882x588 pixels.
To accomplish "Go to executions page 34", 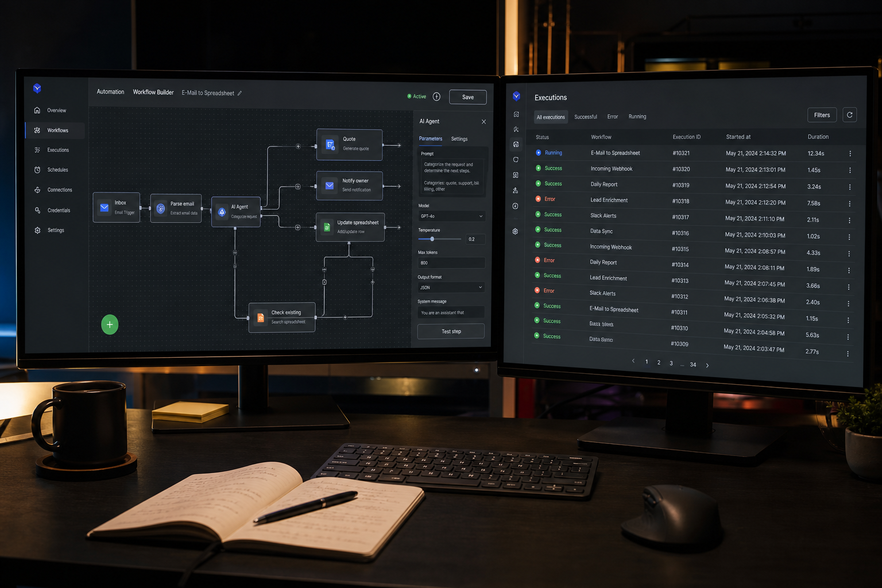I will pyautogui.click(x=693, y=365).
